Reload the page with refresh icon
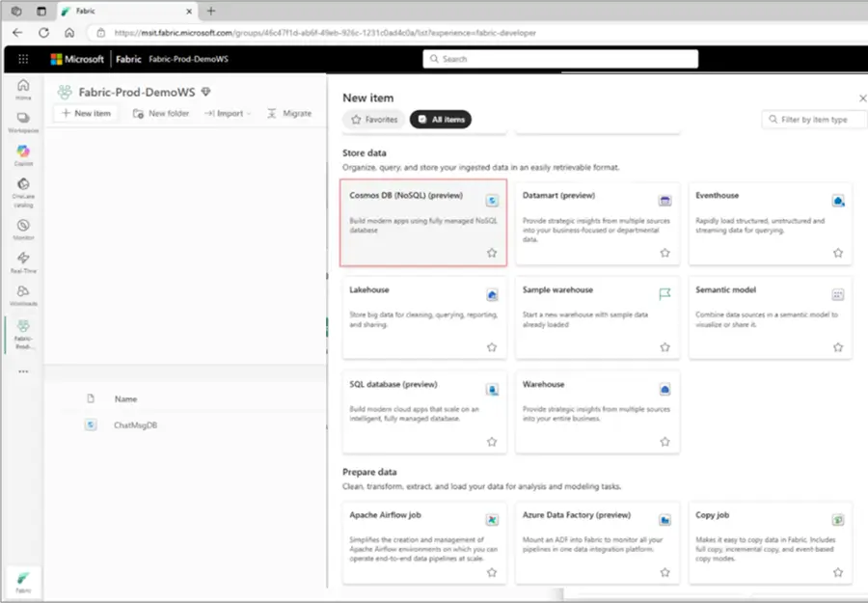 tap(43, 33)
